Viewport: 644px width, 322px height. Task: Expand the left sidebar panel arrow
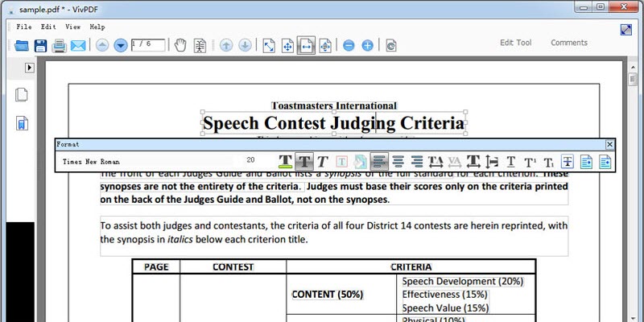click(x=30, y=68)
